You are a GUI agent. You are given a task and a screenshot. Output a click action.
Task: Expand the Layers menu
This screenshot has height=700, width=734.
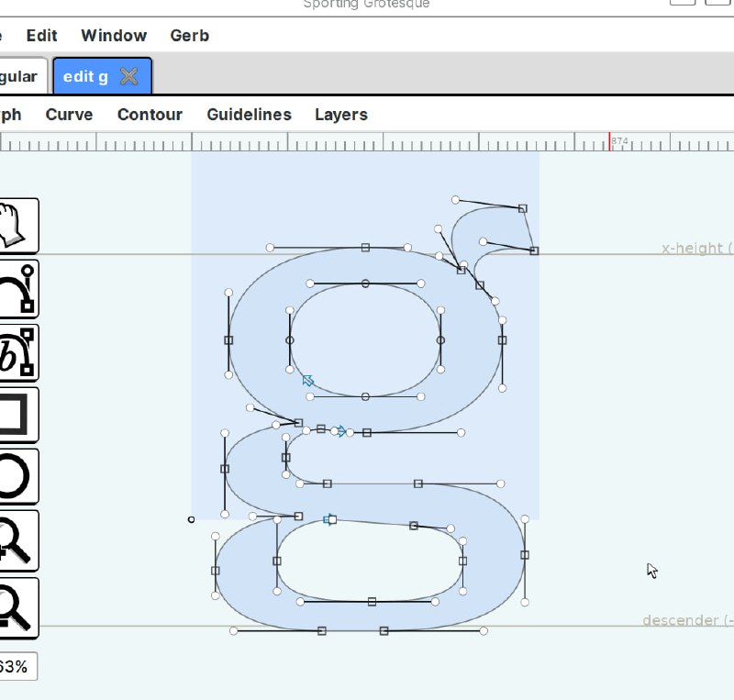point(340,115)
